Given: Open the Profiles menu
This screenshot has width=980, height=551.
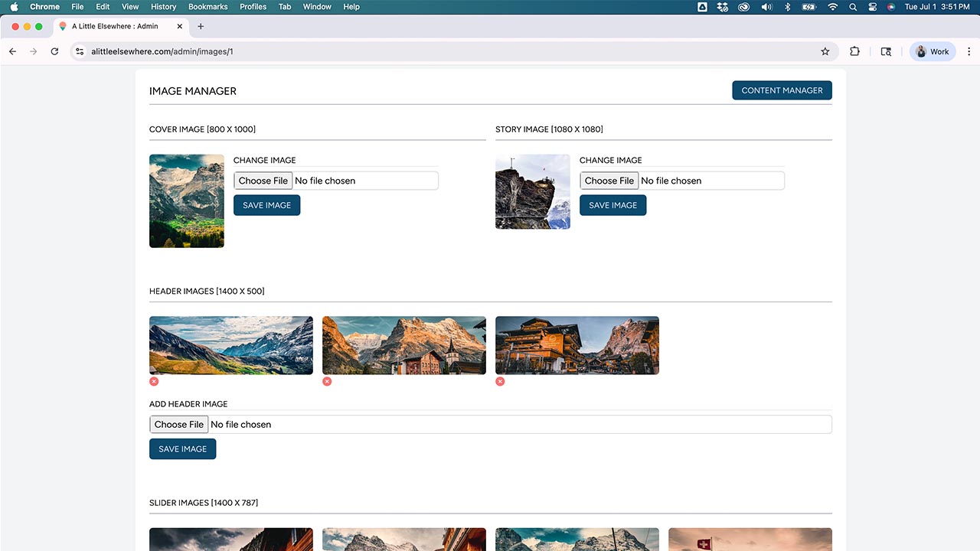Looking at the screenshot, I should (x=253, y=7).
